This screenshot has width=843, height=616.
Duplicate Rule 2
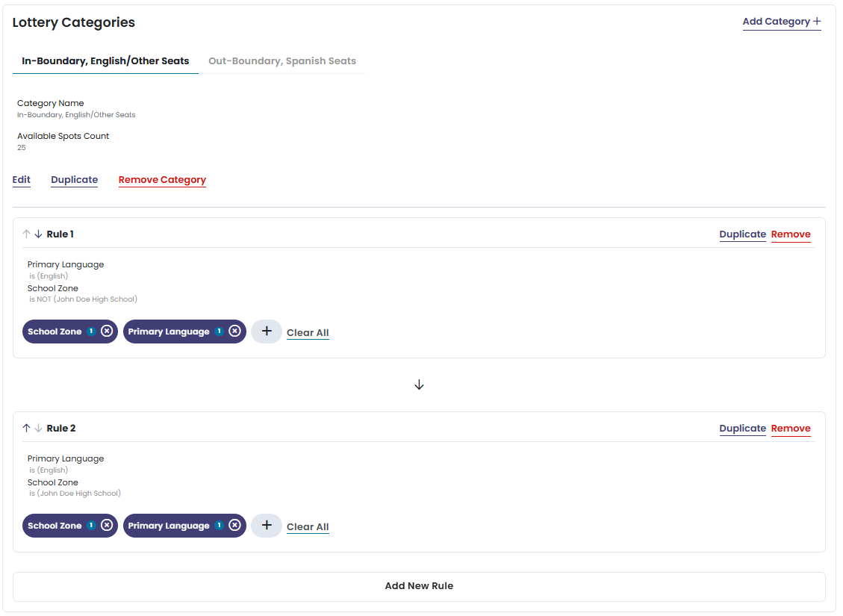pos(742,429)
